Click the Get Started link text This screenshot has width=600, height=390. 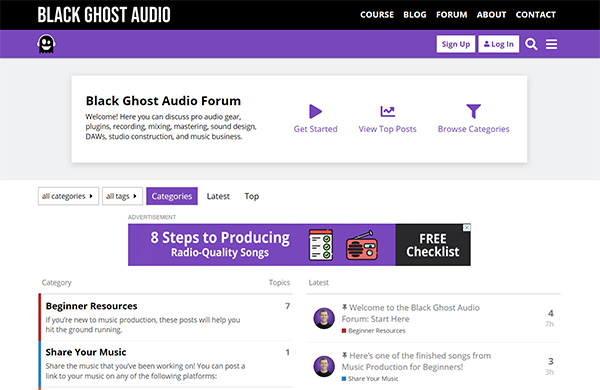[x=315, y=129]
